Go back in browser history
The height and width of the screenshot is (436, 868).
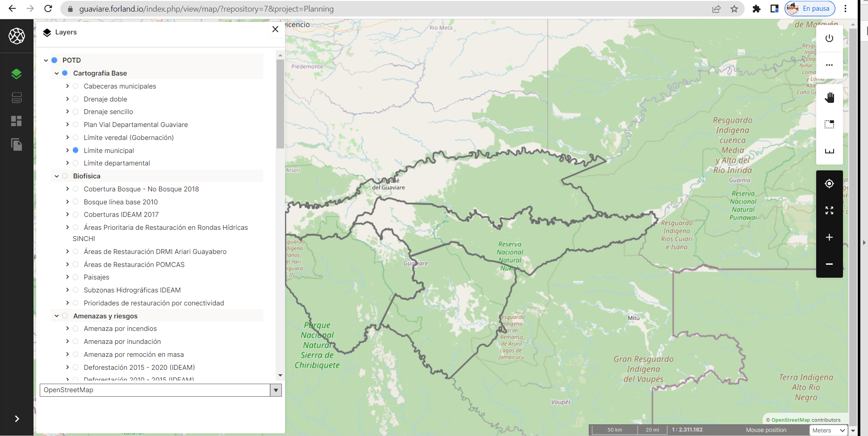coord(12,8)
